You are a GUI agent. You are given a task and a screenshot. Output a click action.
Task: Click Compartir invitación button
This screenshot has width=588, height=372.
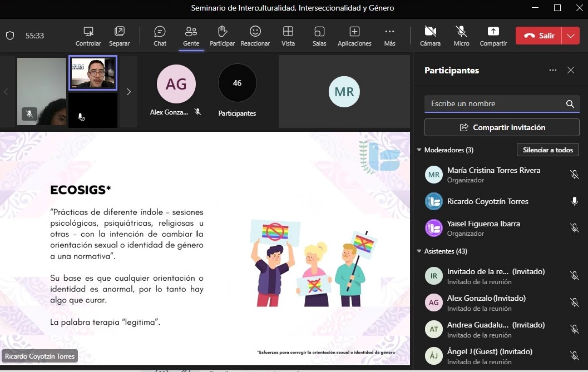(502, 127)
